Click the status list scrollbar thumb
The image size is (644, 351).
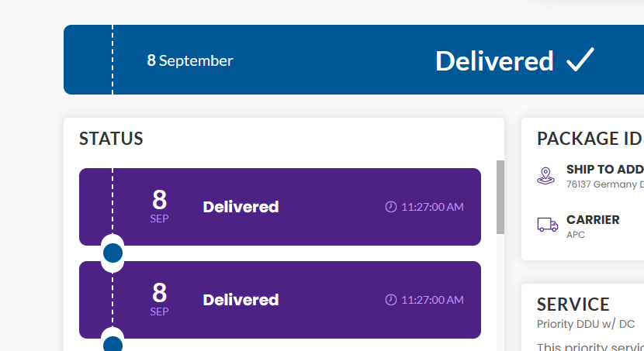500,198
